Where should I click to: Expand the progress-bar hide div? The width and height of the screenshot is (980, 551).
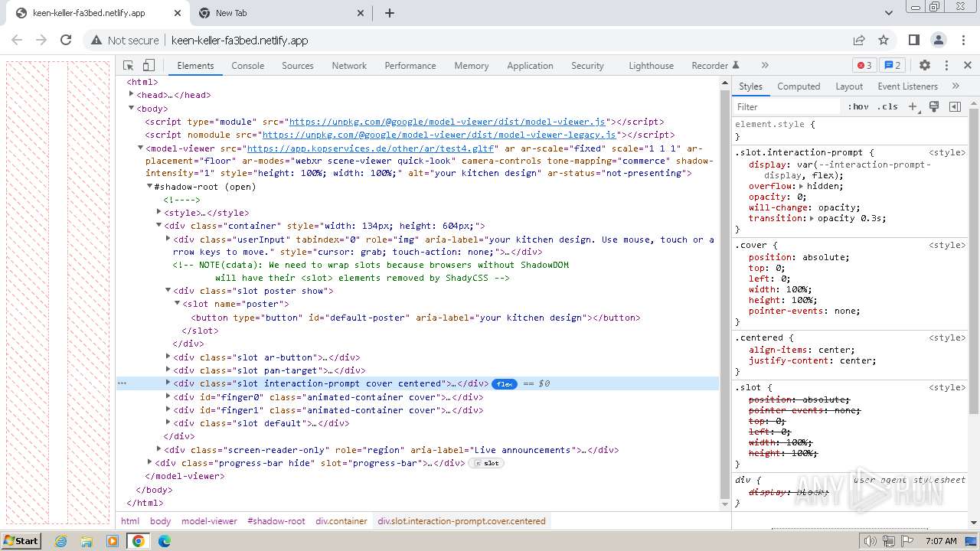coord(150,462)
